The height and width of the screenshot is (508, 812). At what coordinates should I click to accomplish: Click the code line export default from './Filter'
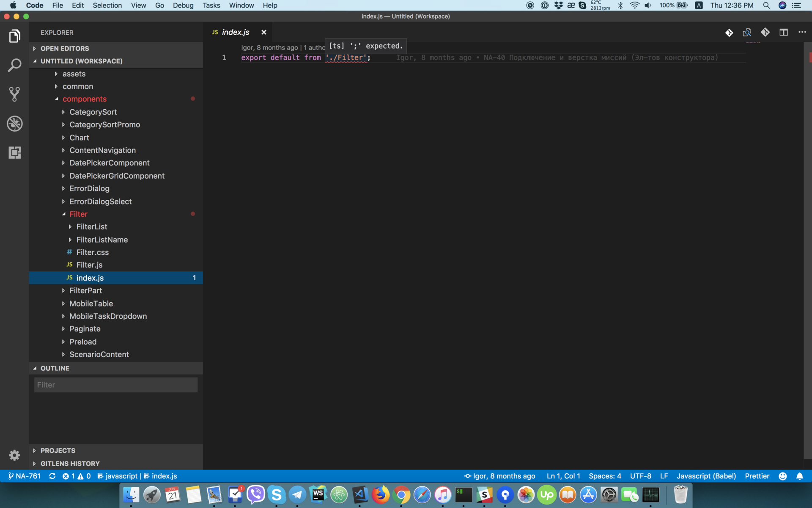pyautogui.click(x=306, y=58)
